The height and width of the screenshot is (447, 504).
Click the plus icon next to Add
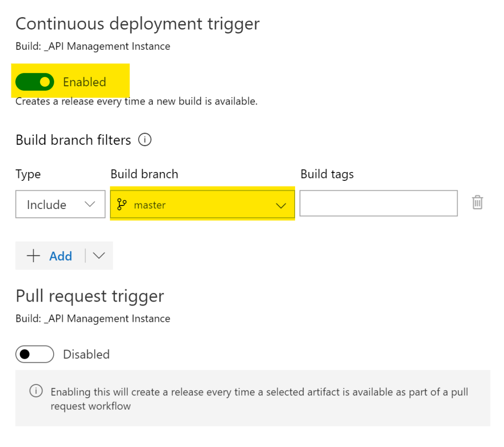click(x=33, y=256)
